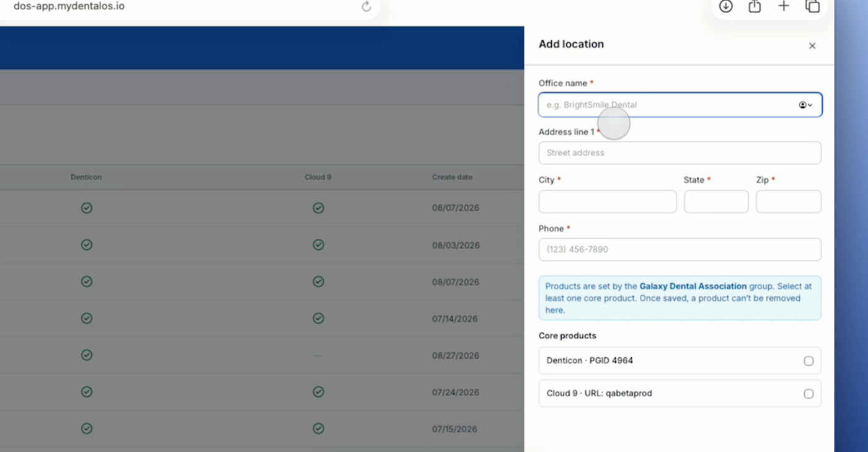Click the Core products heading
The width and height of the screenshot is (868, 452).
click(x=567, y=336)
